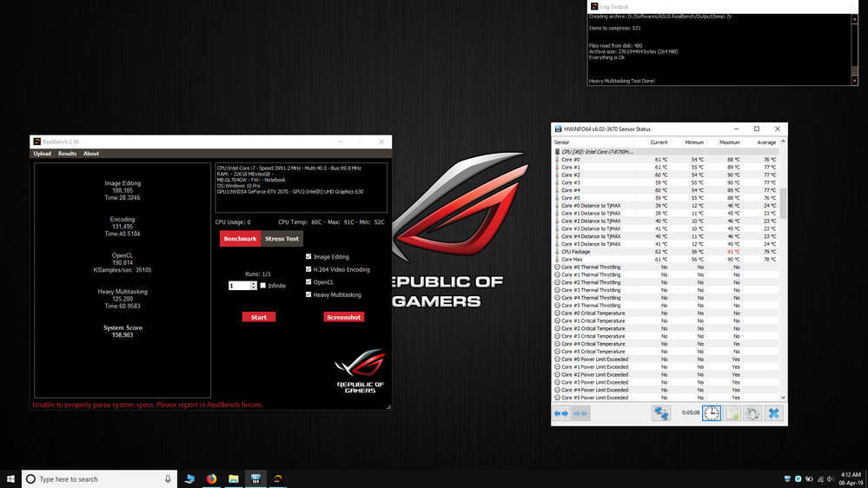Select the Core Max sensor row
The height and width of the screenshot is (488, 868).
pyautogui.click(x=666, y=260)
